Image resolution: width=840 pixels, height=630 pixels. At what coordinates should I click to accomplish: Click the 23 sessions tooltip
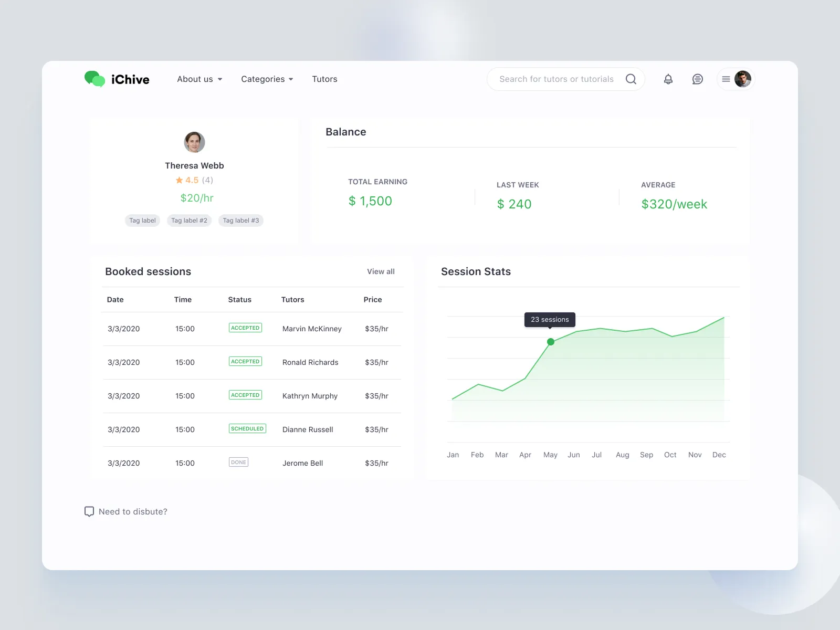[550, 320]
